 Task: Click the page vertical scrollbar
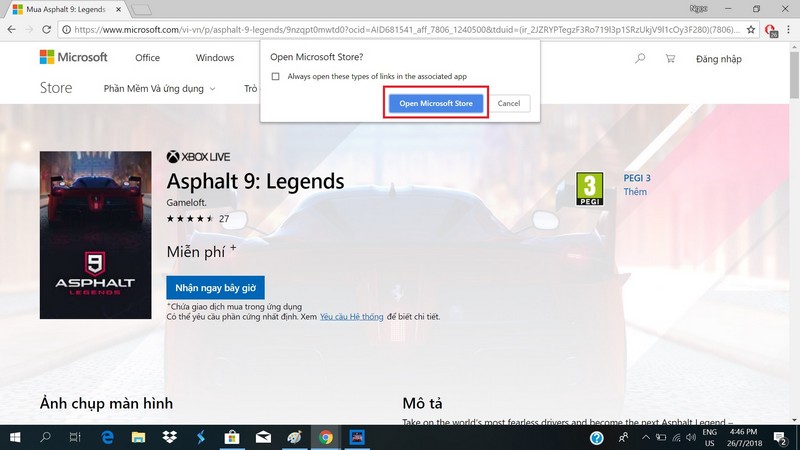pos(794,76)
